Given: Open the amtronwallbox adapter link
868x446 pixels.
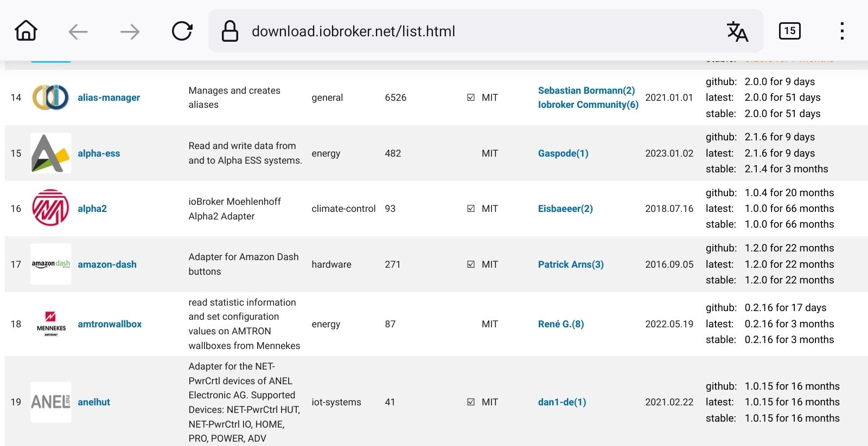Looking at the screenshot, I should (110, 324).
